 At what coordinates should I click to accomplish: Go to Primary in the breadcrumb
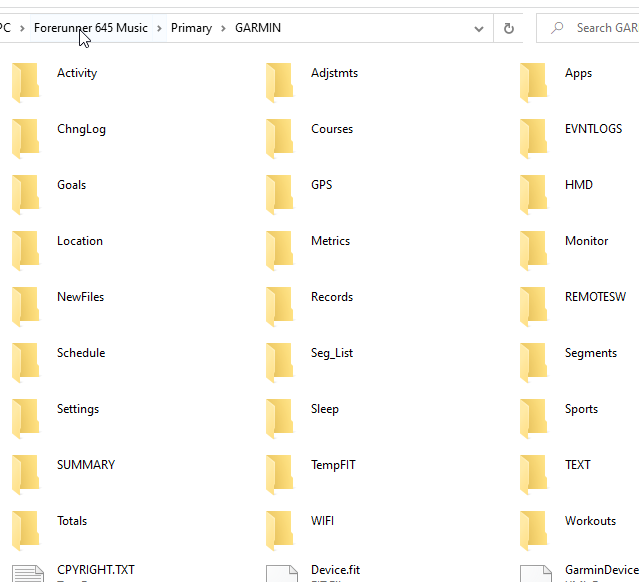(191, 28)
